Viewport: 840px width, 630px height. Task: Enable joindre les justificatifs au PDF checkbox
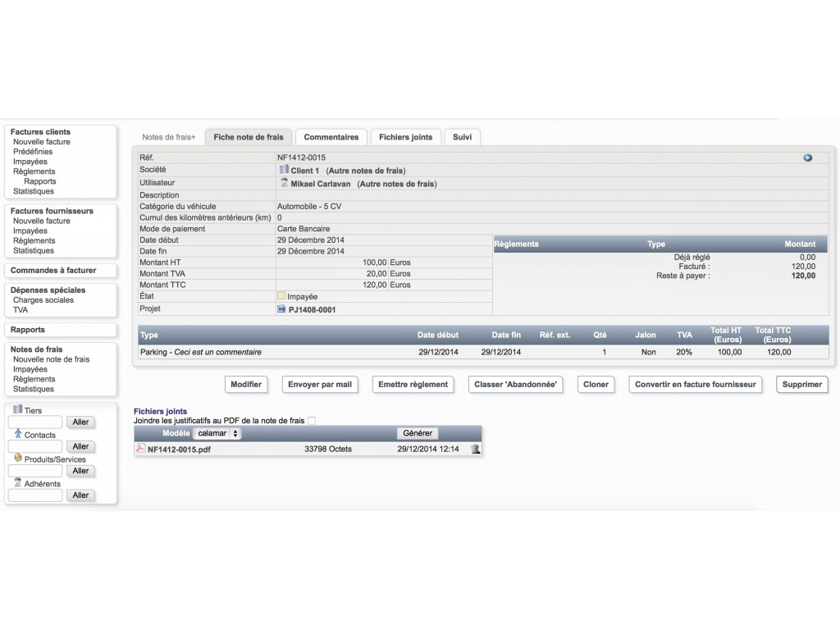click(x=312, y=421)
